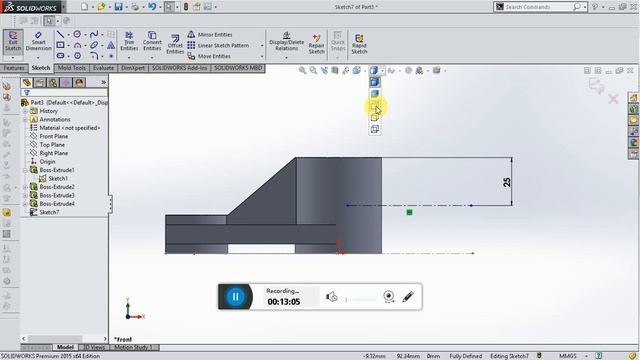Open Linear Sketch Pattern dropdown arrow

pyautogui.click(x=262, y=46)
